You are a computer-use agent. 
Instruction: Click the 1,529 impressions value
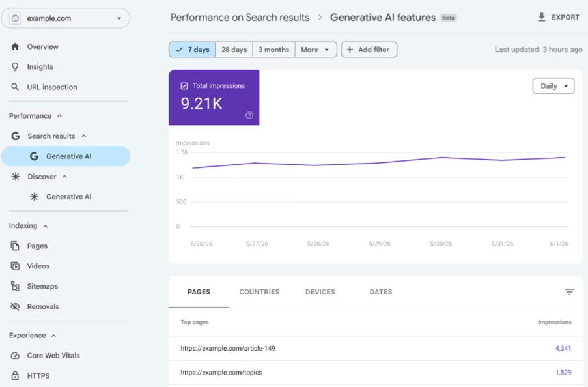563,373
